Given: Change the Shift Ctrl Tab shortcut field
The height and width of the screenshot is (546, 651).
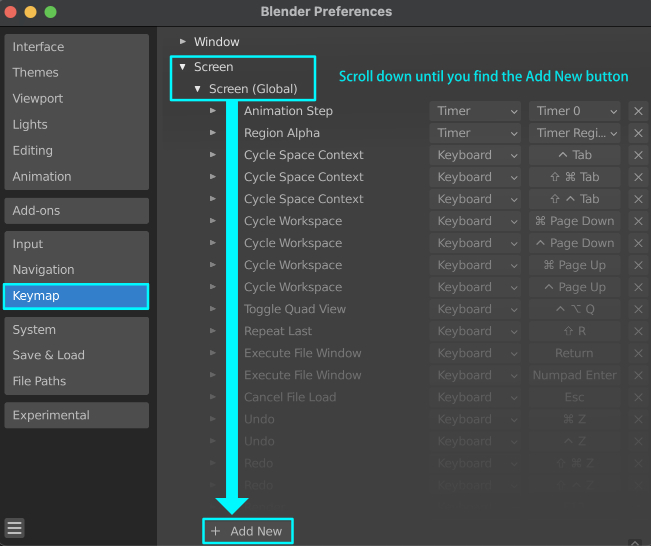Looking at the screenshot, I should 575,199.
